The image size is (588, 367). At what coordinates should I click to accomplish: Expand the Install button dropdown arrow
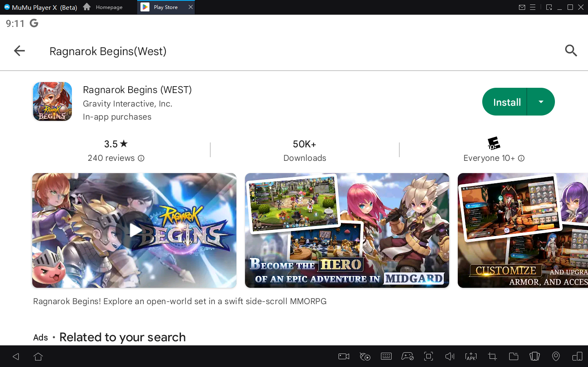click(541, 102)
